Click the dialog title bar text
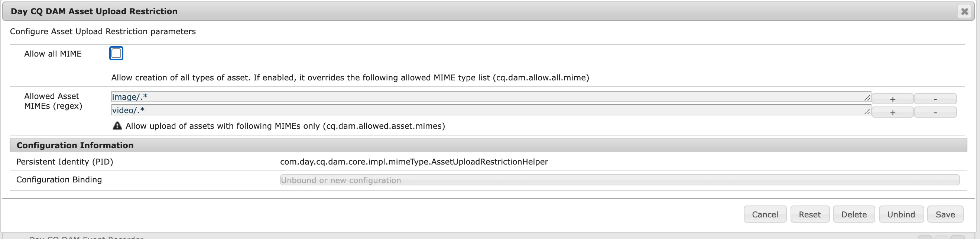Screen dimensions: 980x239 click(94, 12)
